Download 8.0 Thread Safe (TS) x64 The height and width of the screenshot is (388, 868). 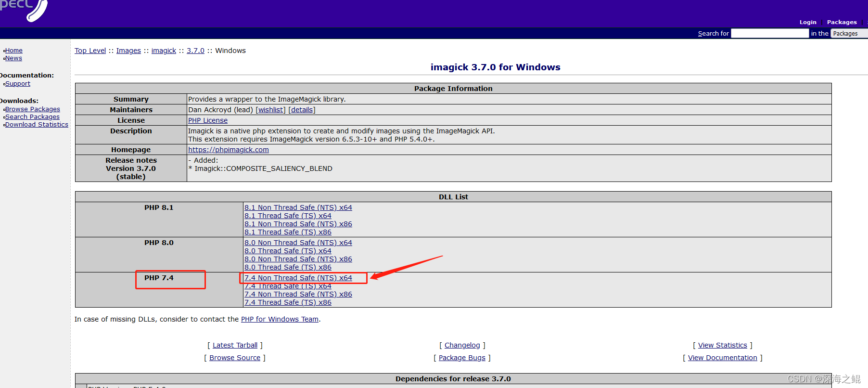pos(288,251)
